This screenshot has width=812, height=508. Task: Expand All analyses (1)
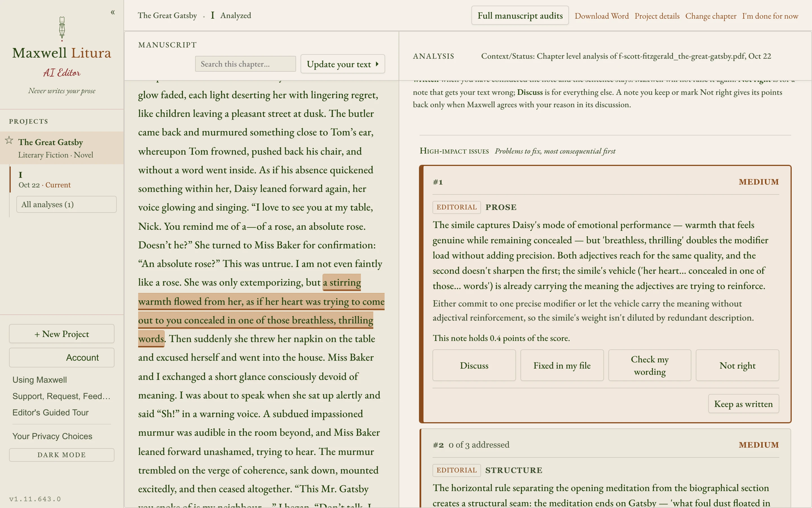67,204
